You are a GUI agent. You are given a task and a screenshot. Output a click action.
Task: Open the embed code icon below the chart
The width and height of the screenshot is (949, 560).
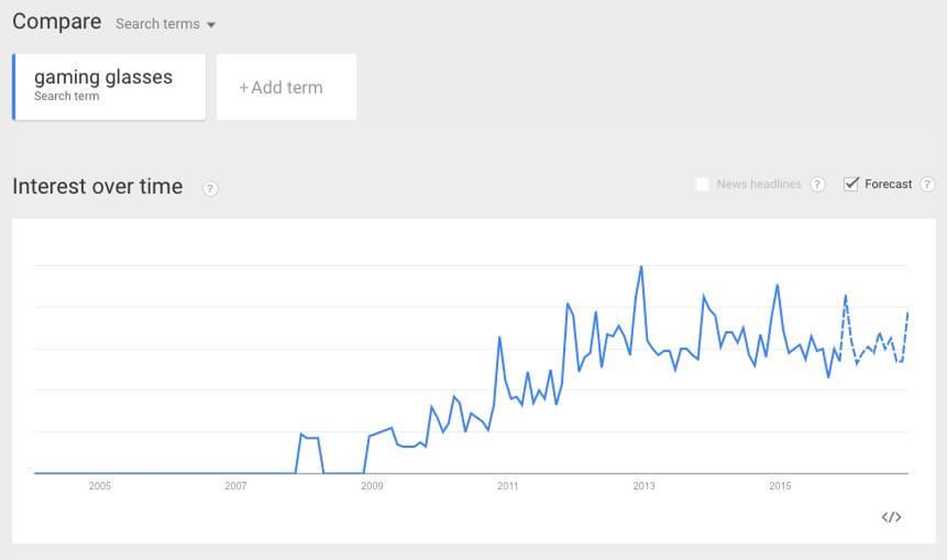[x=891, y=517]
